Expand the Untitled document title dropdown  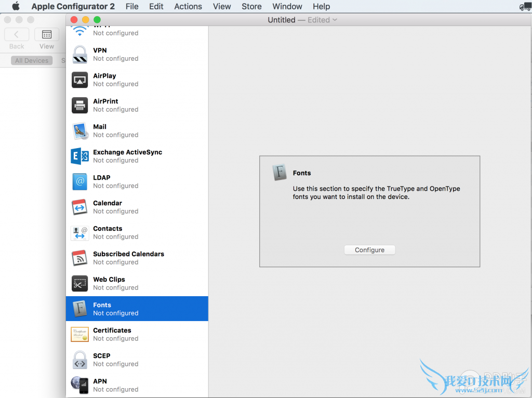(x=335, y=20)
